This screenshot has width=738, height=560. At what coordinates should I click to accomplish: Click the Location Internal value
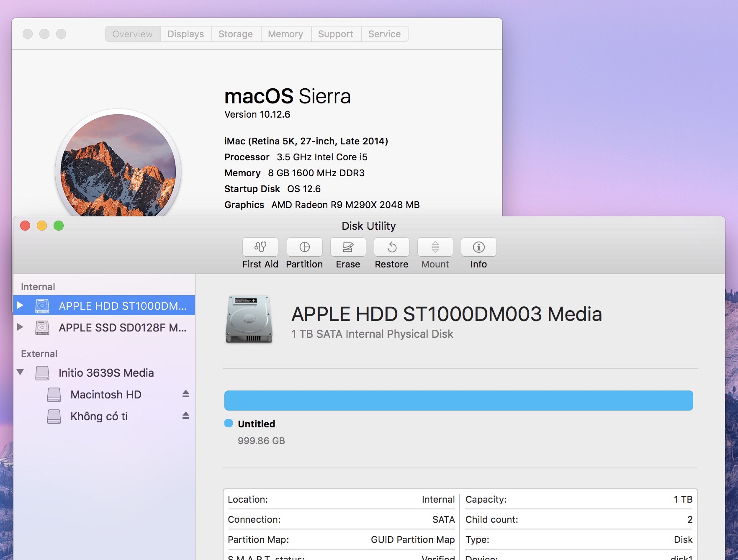click(438, 499)
